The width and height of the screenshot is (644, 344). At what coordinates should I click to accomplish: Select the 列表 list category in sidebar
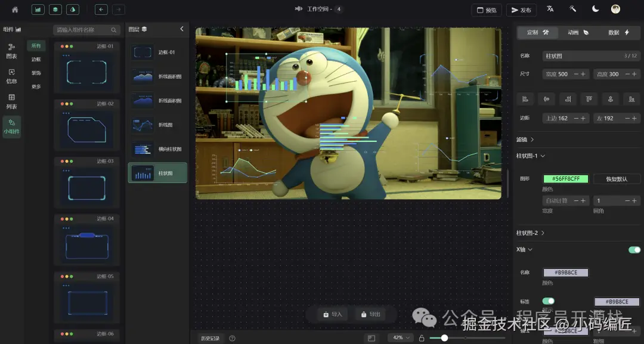(11, 101)
